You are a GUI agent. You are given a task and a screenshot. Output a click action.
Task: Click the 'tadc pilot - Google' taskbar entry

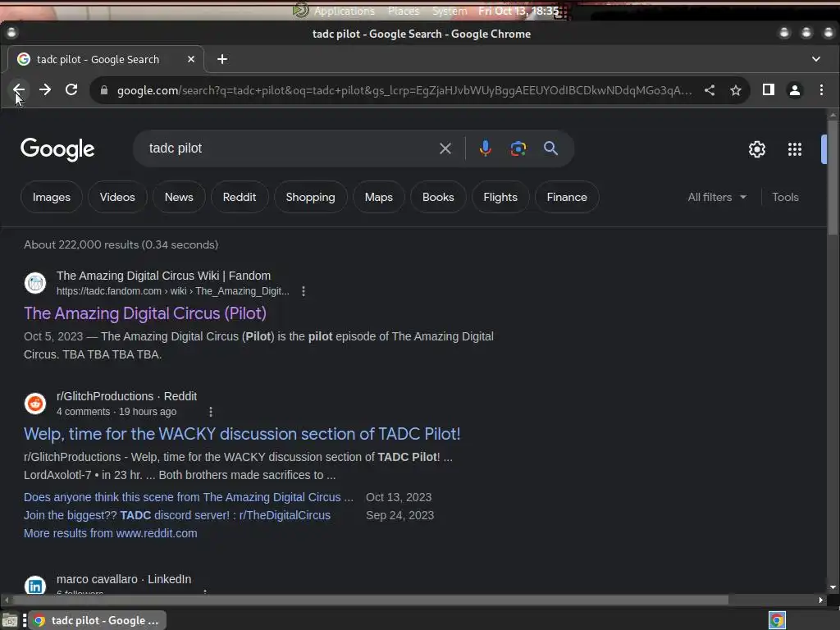97,620
